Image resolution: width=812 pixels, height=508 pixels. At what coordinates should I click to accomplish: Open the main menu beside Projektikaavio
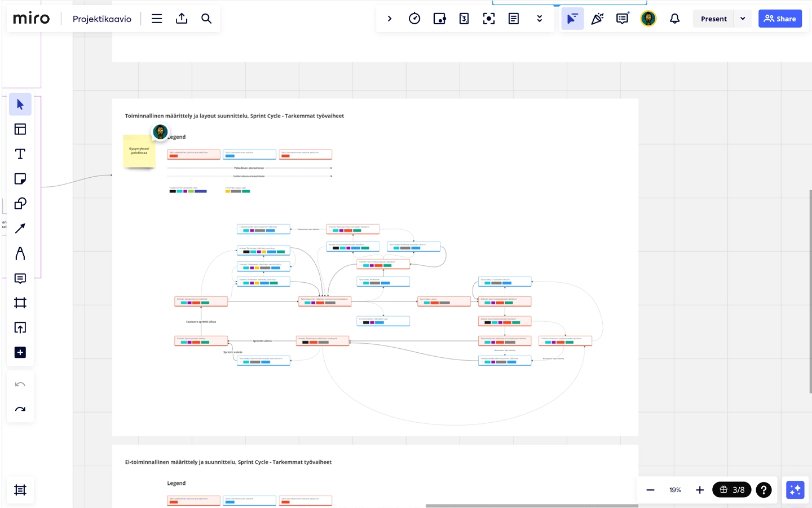[157, 18]
